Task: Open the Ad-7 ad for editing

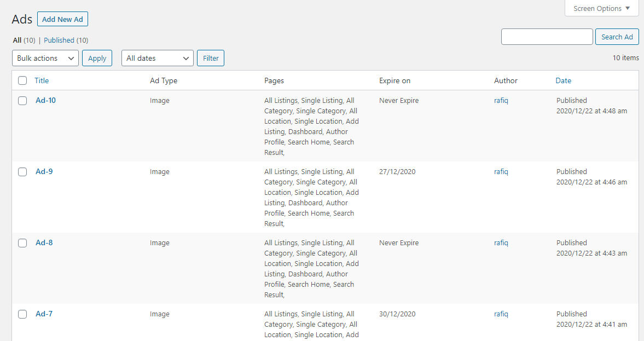Action: [x=44, y=314]
